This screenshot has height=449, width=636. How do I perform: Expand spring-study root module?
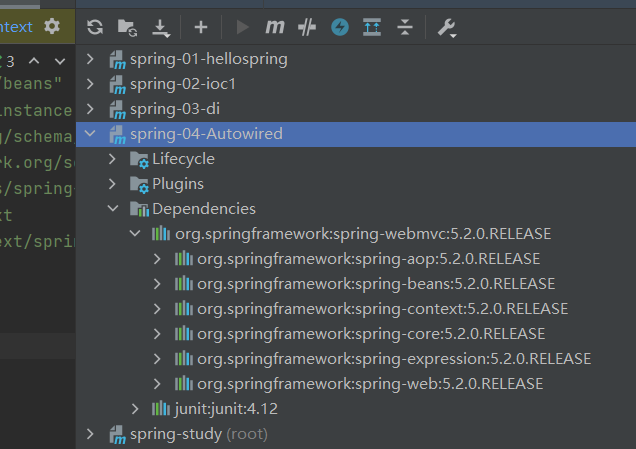point(90,434)
